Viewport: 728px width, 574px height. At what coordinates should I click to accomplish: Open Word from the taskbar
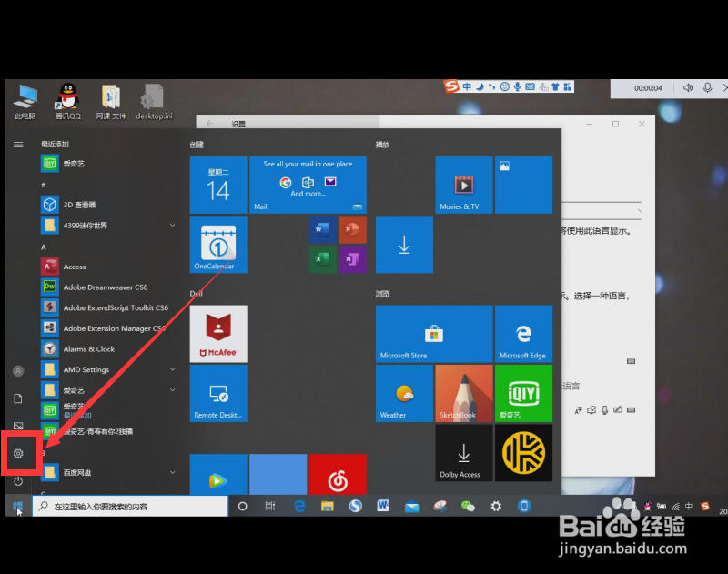[383, 506]
